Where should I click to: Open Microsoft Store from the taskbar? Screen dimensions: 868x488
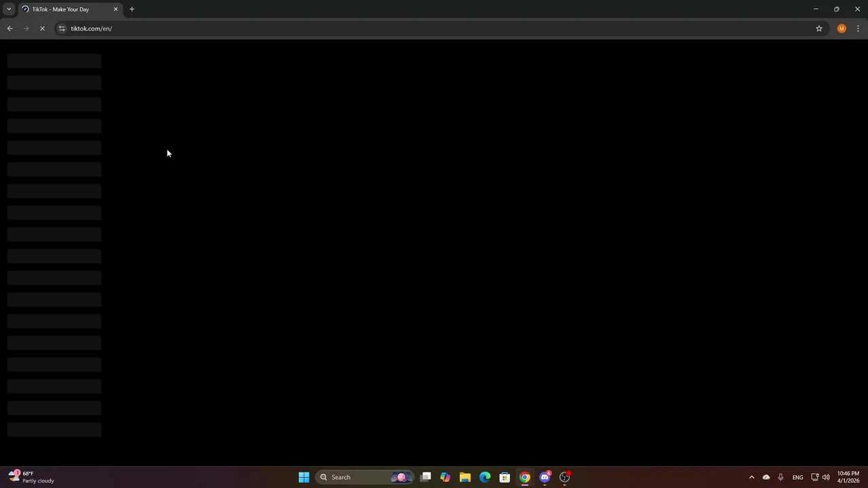505,477
